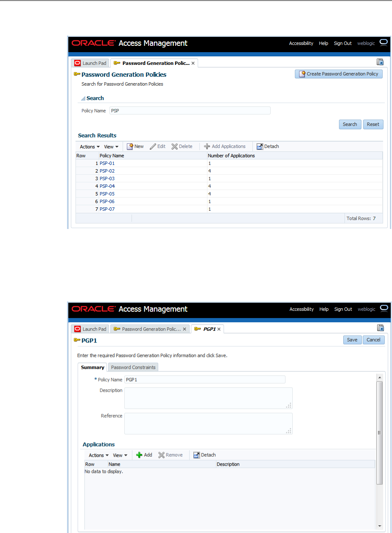Switch to Launch Pad tab in lower window

[x=90, y=329]
